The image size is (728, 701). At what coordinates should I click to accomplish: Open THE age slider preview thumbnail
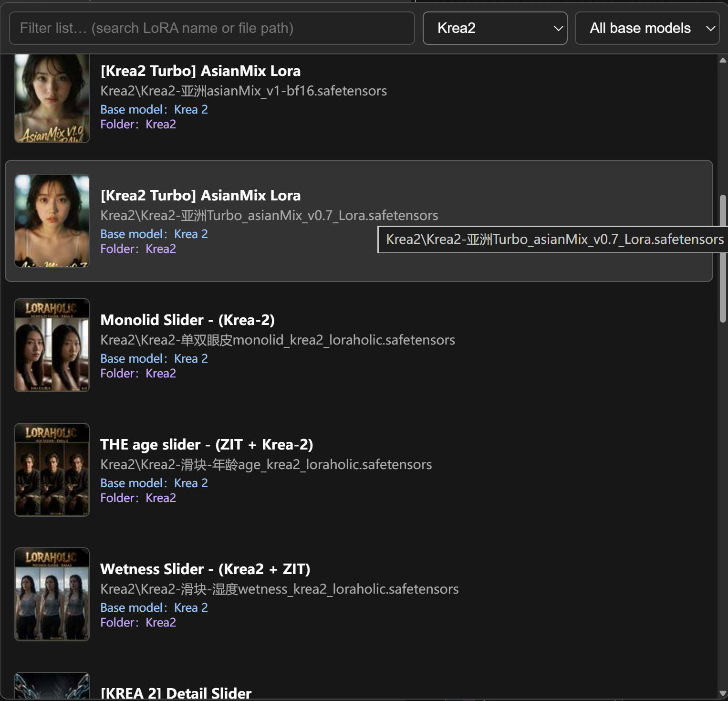(52, 470)
